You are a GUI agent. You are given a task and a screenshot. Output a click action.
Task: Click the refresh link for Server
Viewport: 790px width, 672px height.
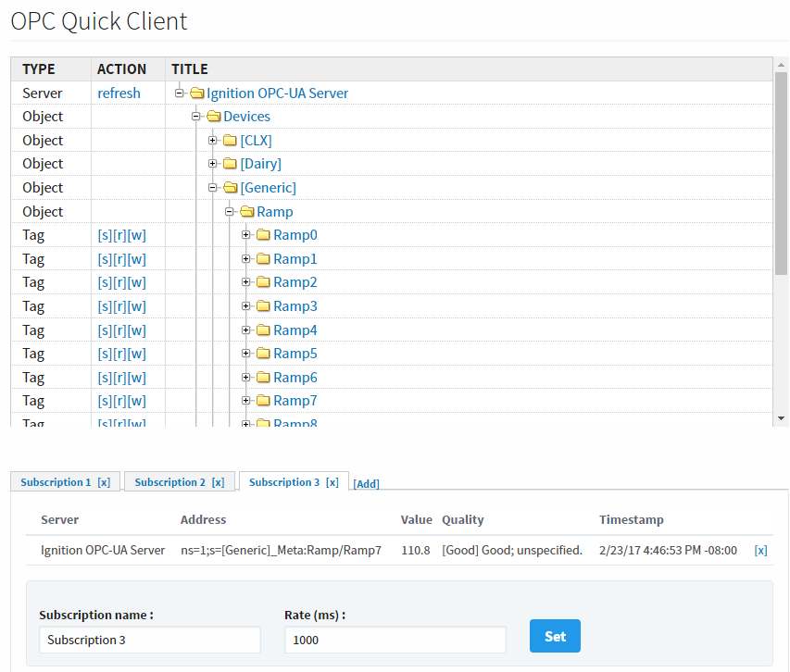click(x=119, y=93)
